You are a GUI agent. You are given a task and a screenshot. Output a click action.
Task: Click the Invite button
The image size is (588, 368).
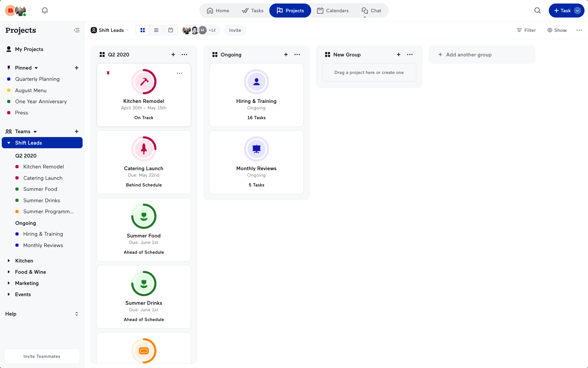tap(235, 30)
